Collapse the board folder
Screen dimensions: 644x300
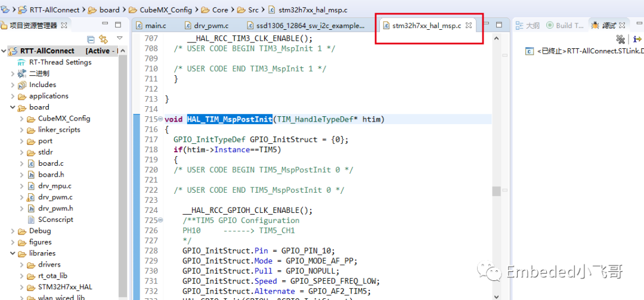[x=13, y=107]
